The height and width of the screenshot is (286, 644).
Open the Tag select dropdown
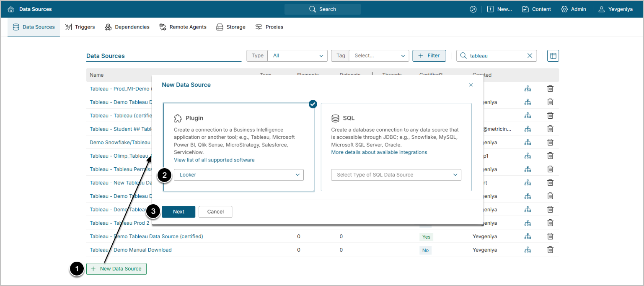(379, 56)
